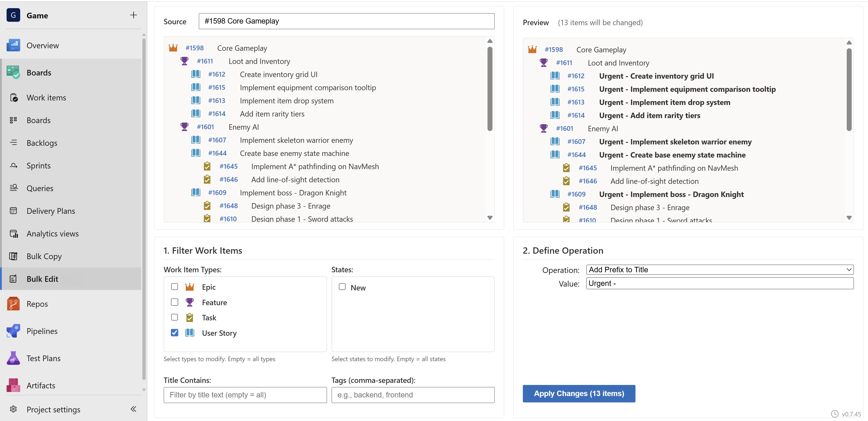The height and width of the screenshot is (421, 868).
Task: Click the version history clock icon
Action: click(x=834, y=414)
